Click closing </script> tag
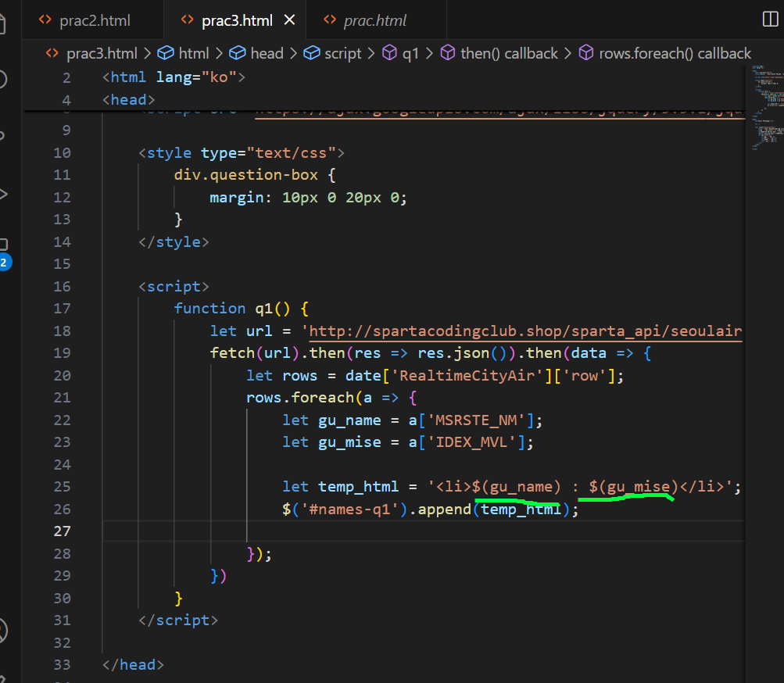The image size is (784, 683). pyautogui.click(x=178, y=620)
